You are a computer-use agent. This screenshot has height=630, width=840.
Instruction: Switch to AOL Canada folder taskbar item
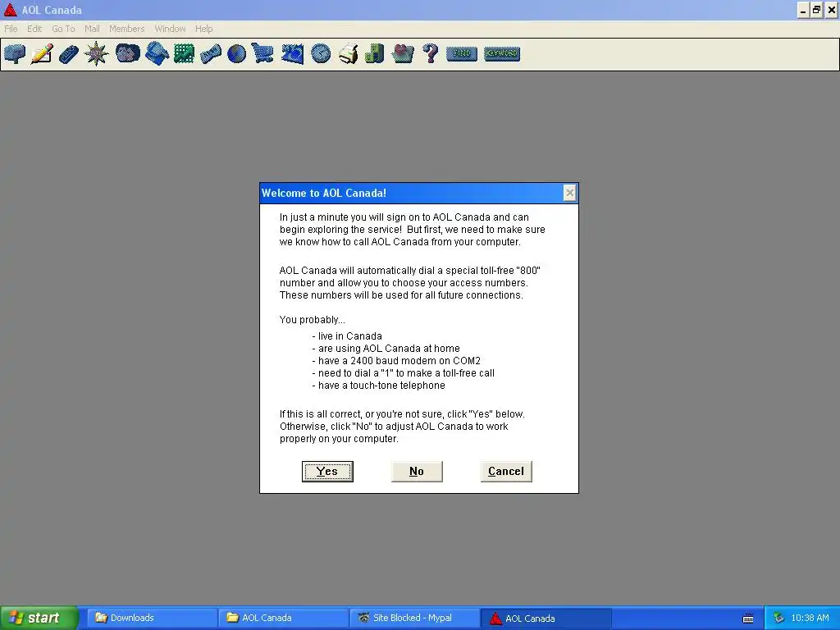coord(283,618)
